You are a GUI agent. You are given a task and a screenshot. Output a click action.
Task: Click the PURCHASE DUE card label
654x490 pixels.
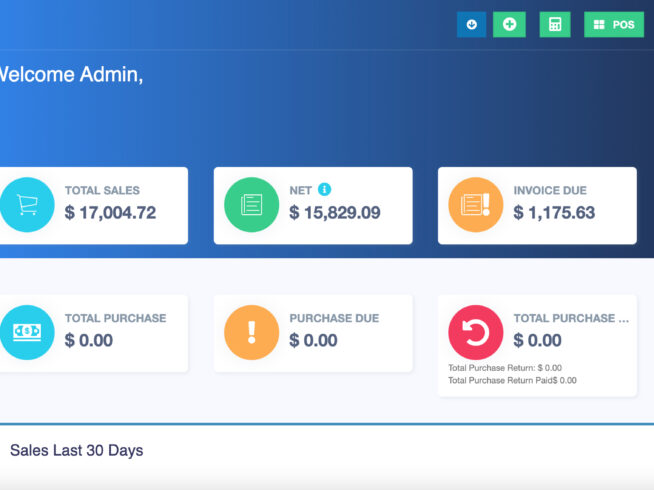pyautogui.click(x=335, y=318)
